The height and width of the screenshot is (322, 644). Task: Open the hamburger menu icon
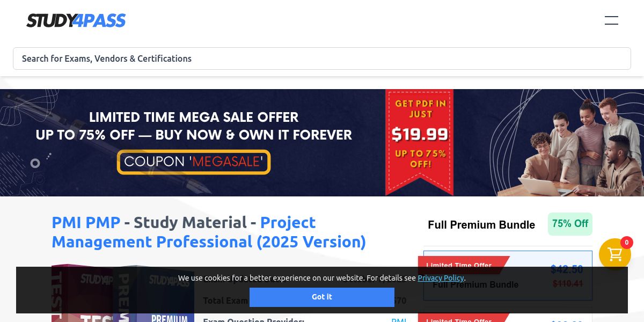(x=611, y=21)
